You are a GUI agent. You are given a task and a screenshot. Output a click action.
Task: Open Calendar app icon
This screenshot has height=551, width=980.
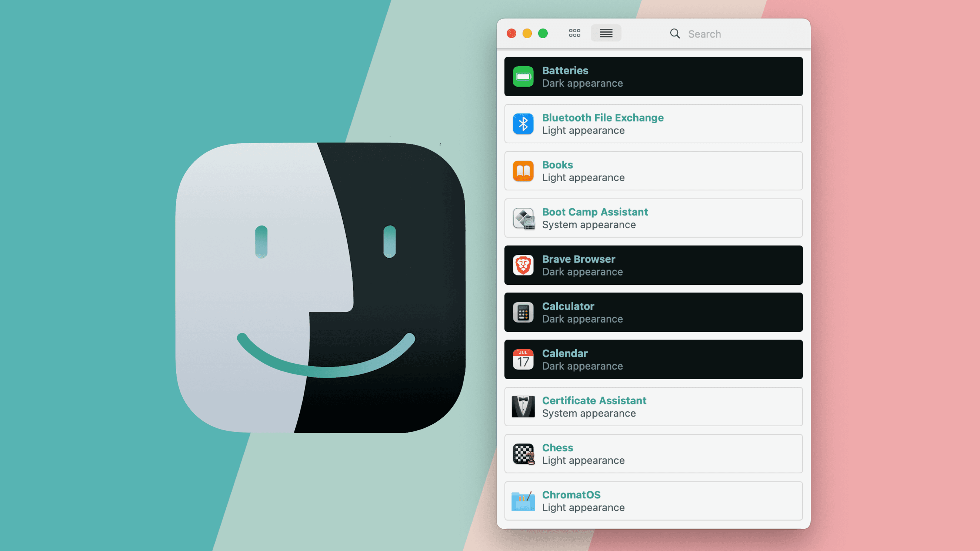pos(524,359)
